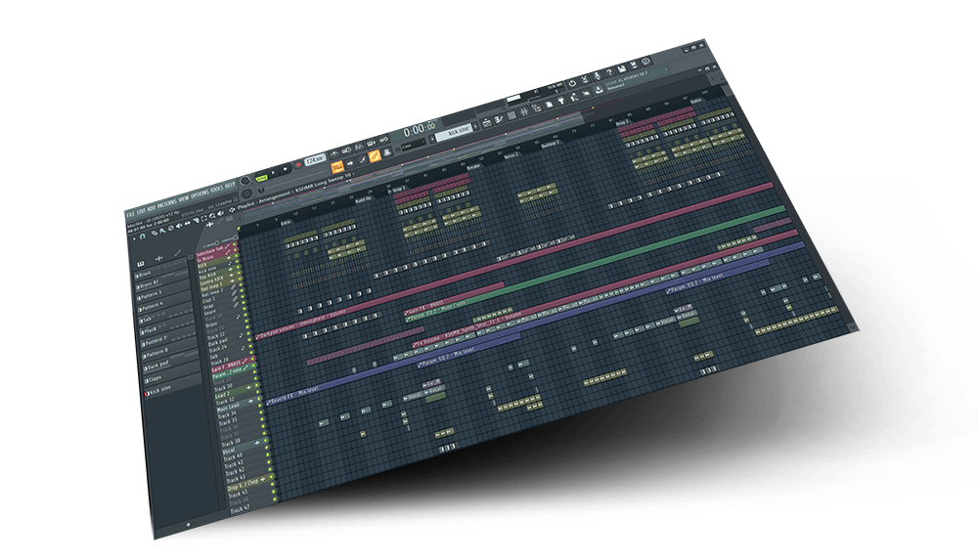
Task: Open the HELP menu
Action: 230,184
